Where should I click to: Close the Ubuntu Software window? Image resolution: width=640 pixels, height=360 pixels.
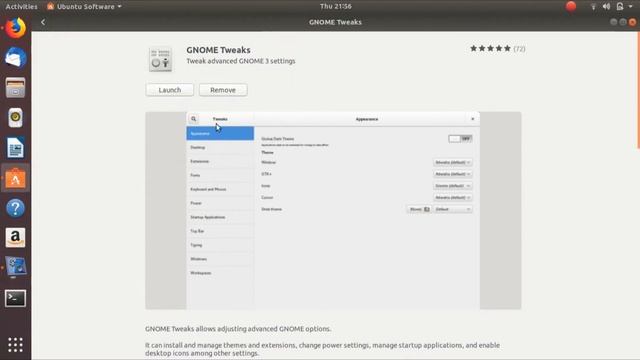[632, 22]
